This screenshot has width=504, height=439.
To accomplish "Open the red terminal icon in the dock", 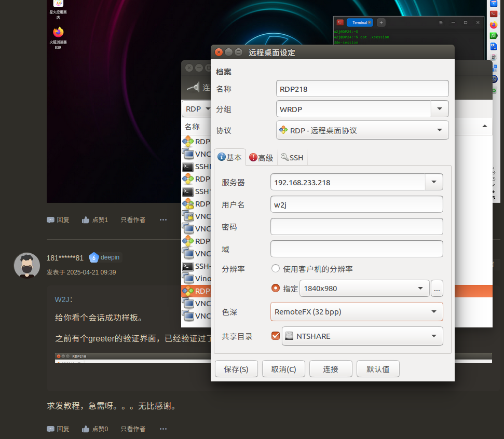I will coord(494,14).
